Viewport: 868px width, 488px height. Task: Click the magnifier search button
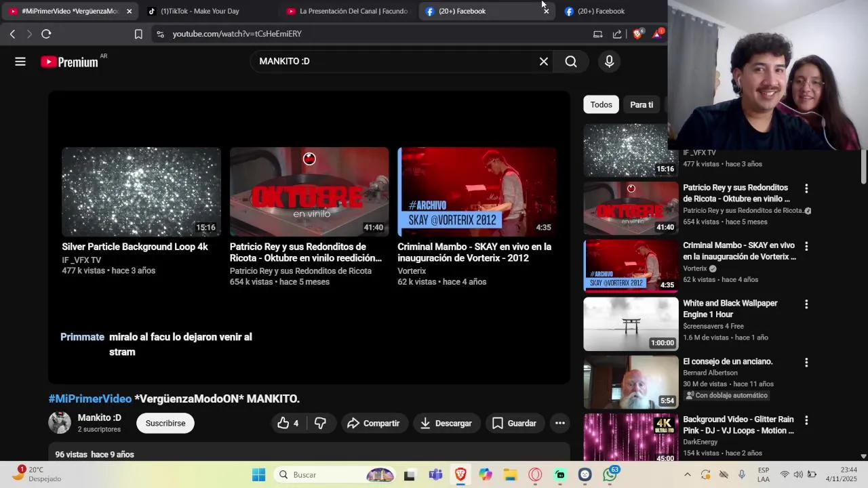click(571, 62)
